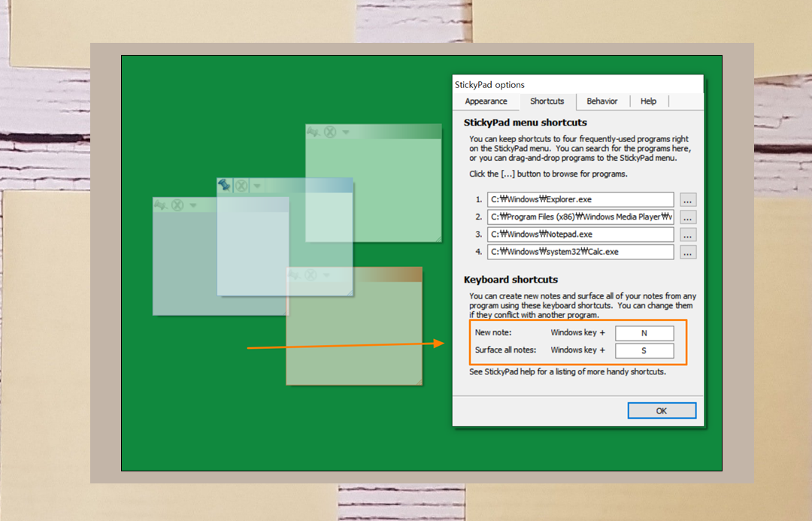Click the 'Keyboard shortcuts' heading
This screenshot has width=812, height=521.
point(511,280)
